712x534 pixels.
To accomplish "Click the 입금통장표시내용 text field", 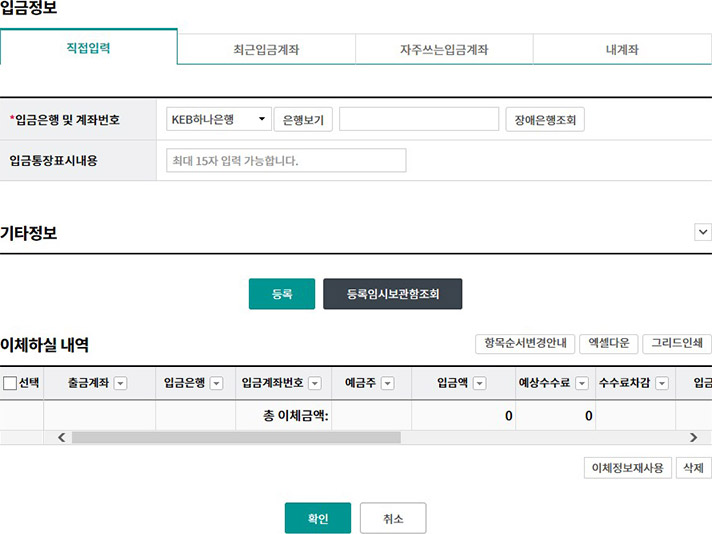I will click(x=286, y=161).
